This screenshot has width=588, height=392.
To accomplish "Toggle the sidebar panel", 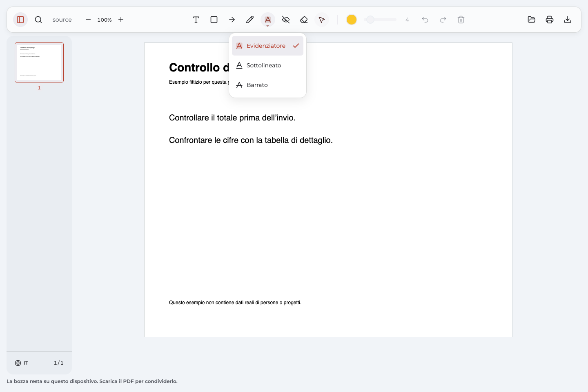I will point(20,20).
